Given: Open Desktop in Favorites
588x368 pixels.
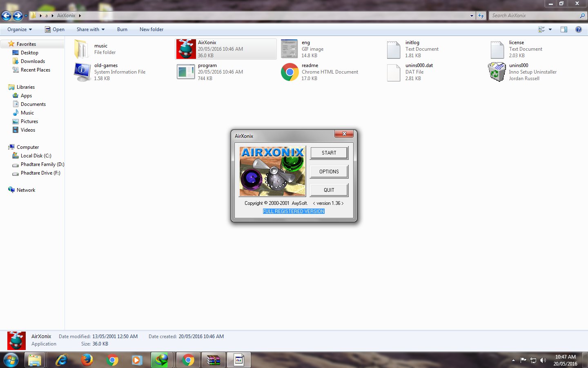Looking at the screenshot, I should [29, 53].
